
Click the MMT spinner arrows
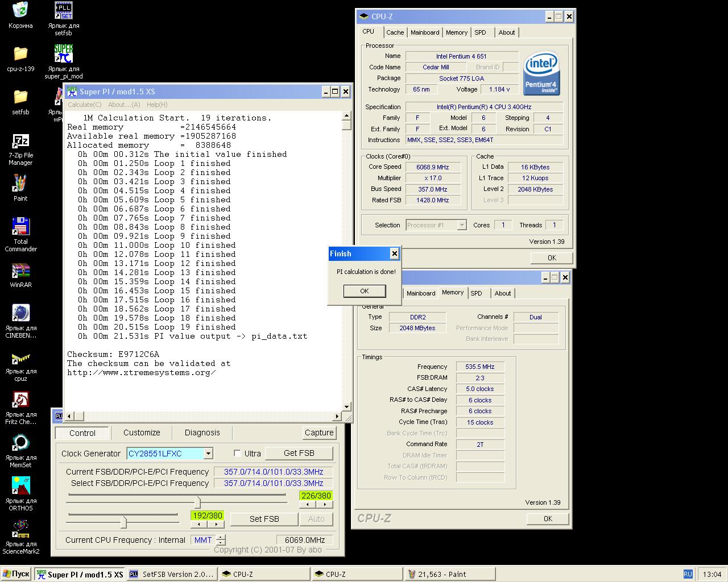(x=221, y=540)
